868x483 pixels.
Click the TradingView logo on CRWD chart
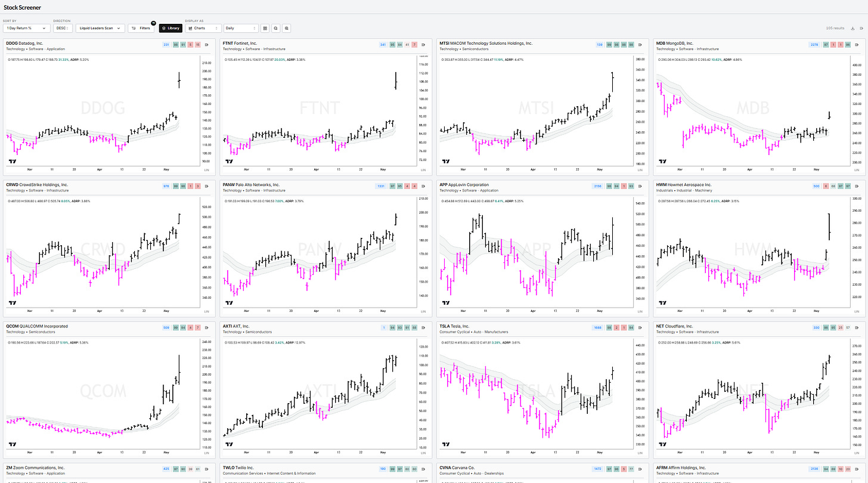coord(12,302)
